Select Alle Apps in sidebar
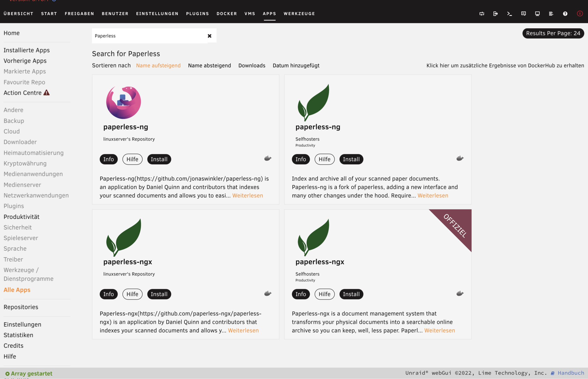The height and width of the screenshot is (379, 588). click(17, 290)
